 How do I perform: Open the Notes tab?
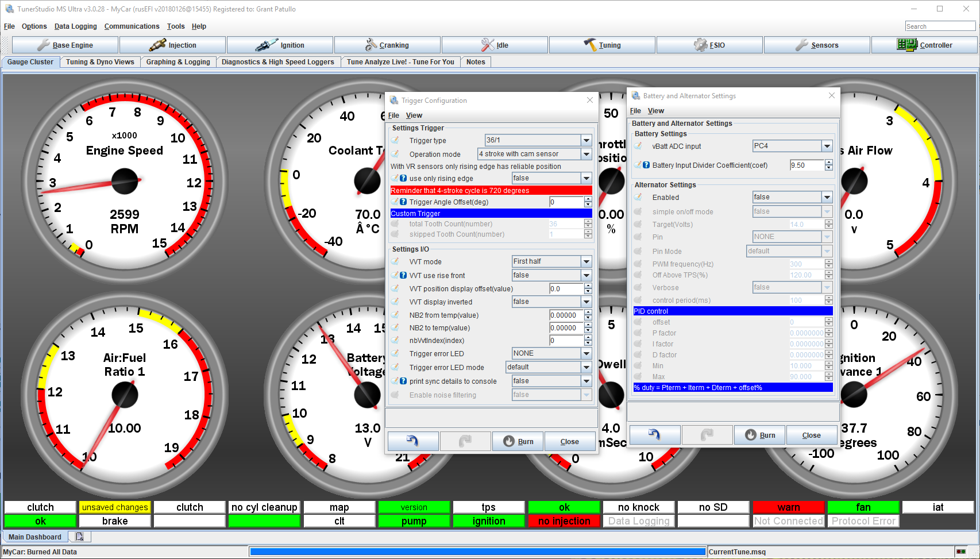point(476,62)
